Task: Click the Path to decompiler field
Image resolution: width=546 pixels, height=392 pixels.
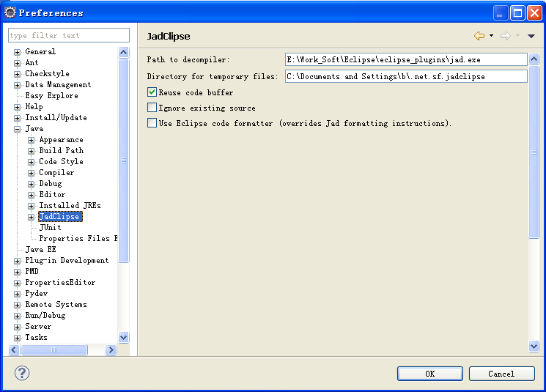Action: pyautogui.click(x=405, y=59)
